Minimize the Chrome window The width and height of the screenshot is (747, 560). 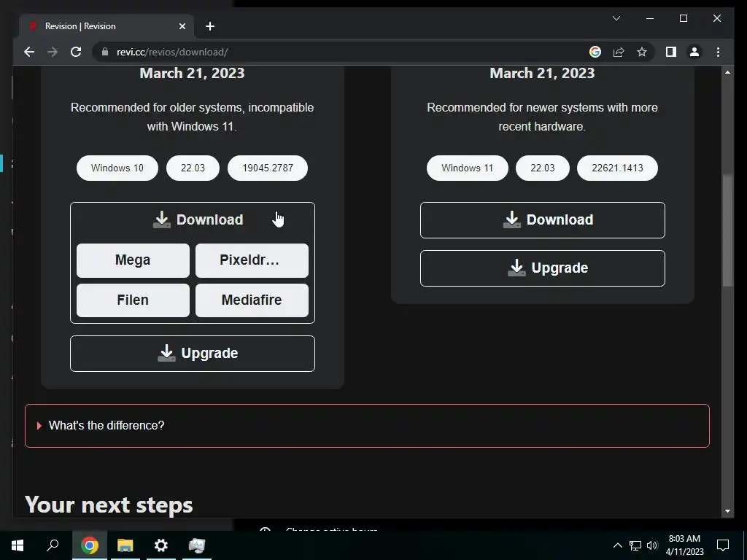tap(650, 18)
